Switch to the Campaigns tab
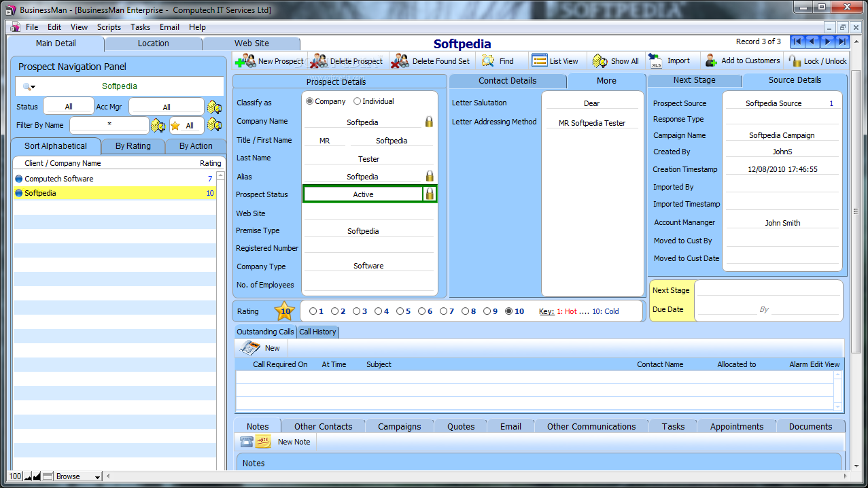This screenshot has height=488, width=868. [x=400, y=426]
